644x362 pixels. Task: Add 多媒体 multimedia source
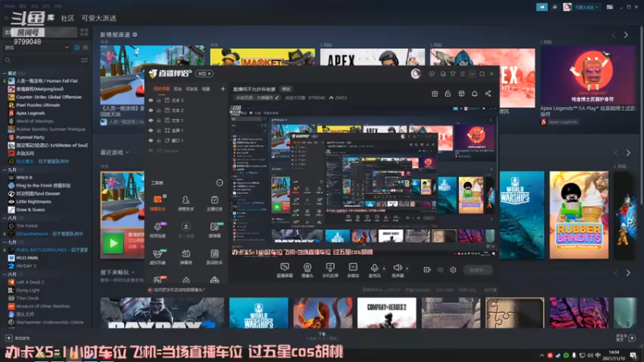click(353, 270)
